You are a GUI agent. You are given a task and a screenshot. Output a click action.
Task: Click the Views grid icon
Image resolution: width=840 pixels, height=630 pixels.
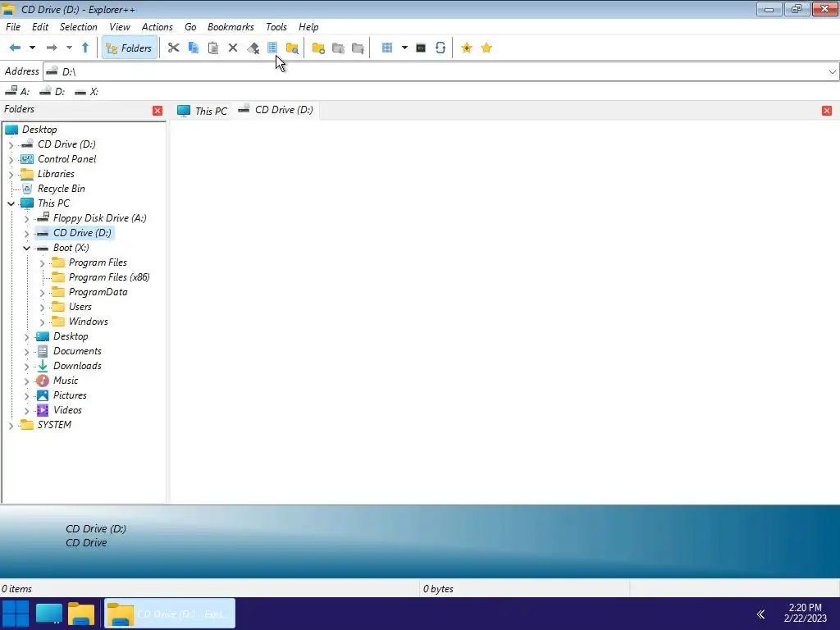[387, 48]
